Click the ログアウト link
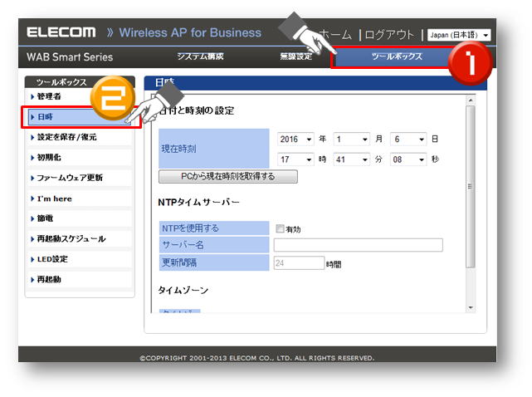This screenshot has width=532, height=397. pos(389,35)
